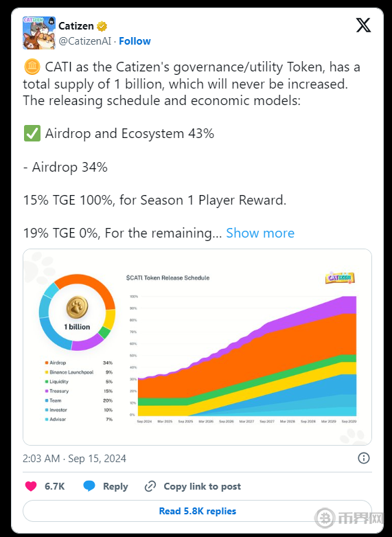Screen dimensions: 392x537
Task: Click the Catizen logo in chart
Action: click(340, 277)
